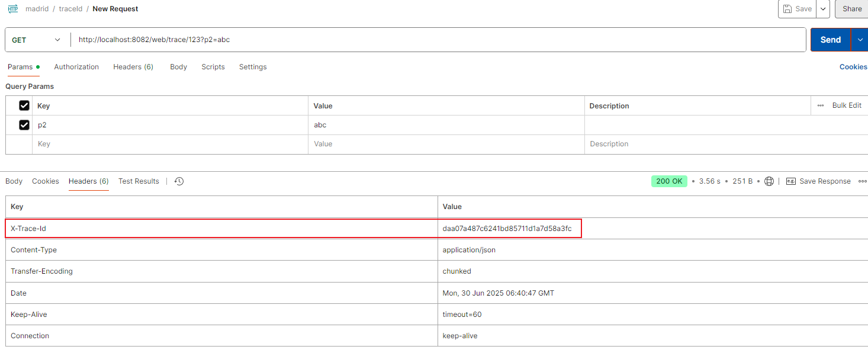Click the response more-actions ellipsis icon

(x=862, y=181)
